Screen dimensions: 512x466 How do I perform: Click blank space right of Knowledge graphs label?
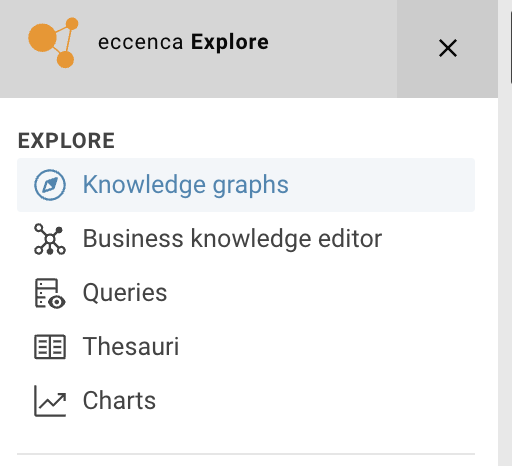pyautogui.click(x=380, y=185)
